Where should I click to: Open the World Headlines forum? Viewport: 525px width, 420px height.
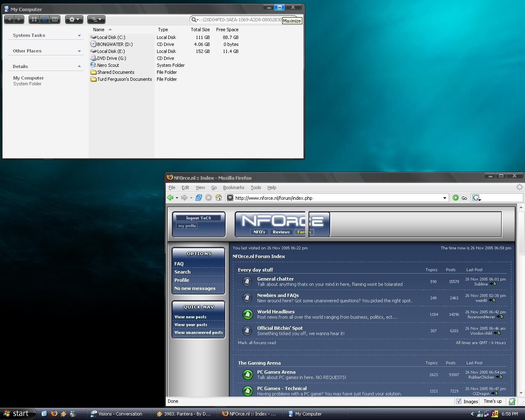[276, 312]
